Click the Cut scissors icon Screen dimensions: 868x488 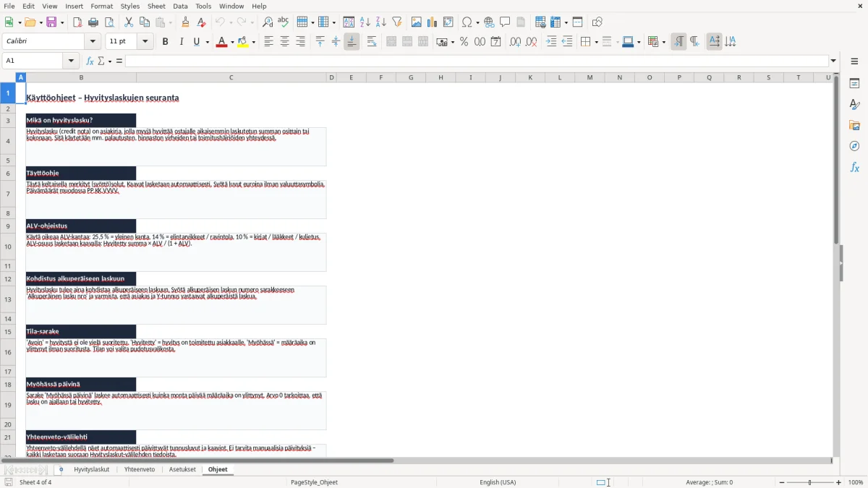[x=129, y=22]
